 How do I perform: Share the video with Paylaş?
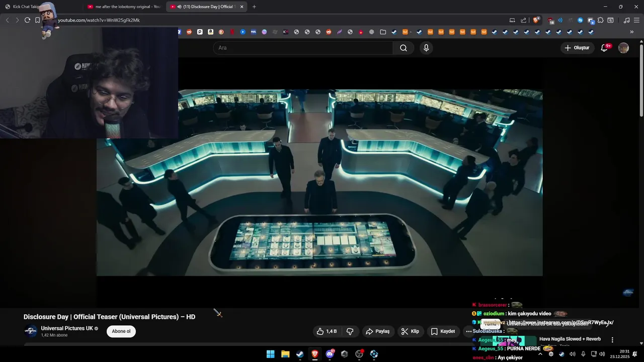click(378, 331)
